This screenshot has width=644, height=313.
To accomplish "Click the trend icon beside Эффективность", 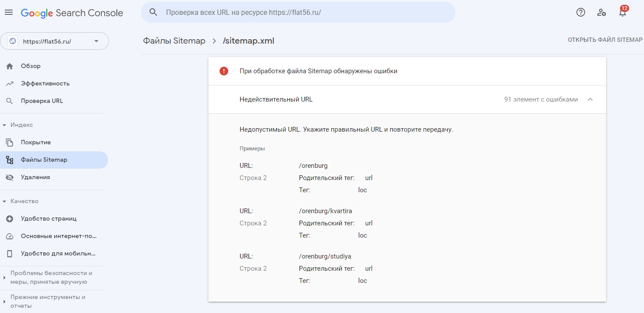I will tap(10, 84).
